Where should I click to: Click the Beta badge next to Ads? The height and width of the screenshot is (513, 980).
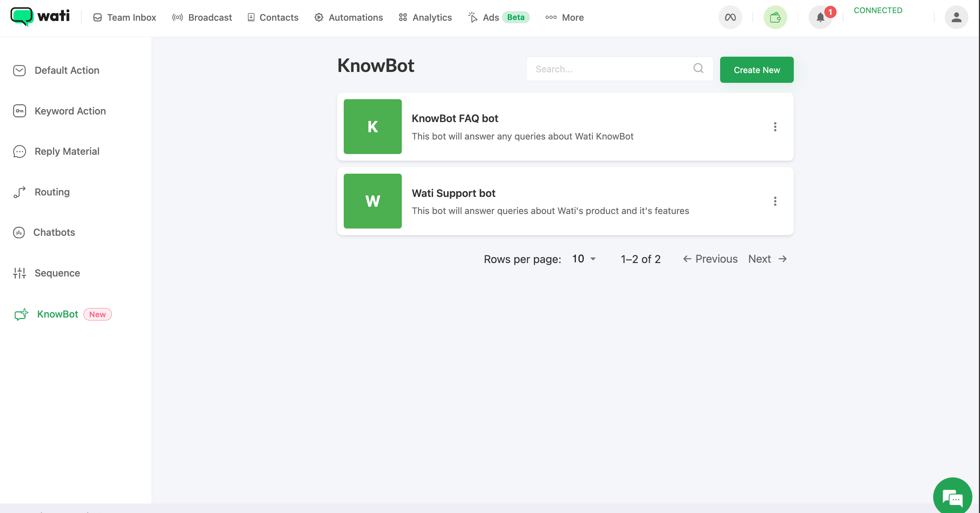click(515, 17)
